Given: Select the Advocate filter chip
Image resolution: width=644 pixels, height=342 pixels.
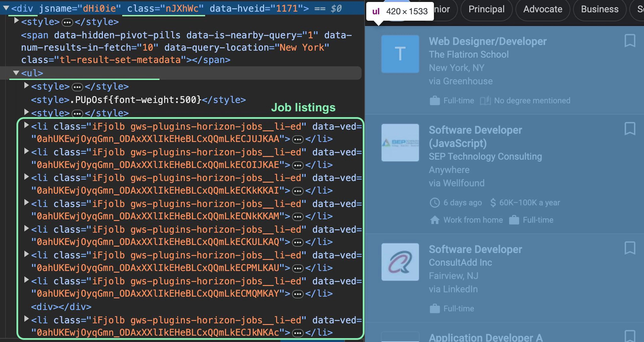Looking at the screenshot, I should tap(543, 9).
